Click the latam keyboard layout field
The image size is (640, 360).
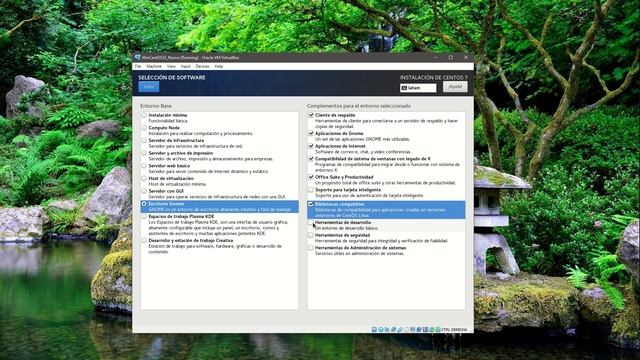(418, 88)
